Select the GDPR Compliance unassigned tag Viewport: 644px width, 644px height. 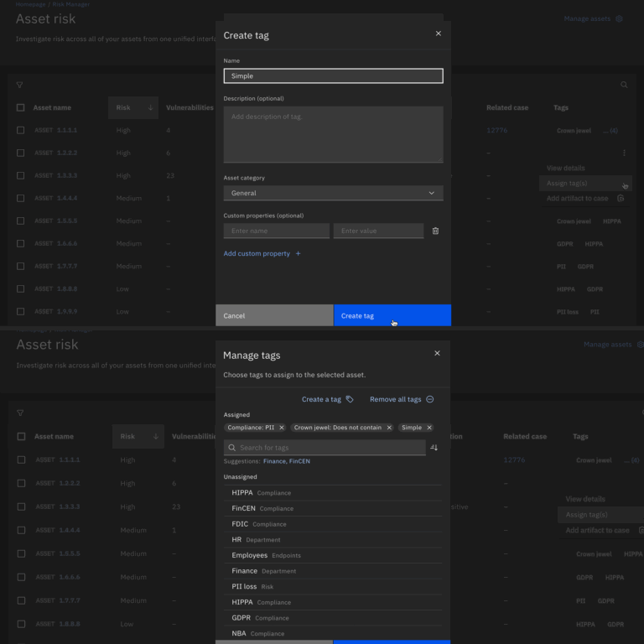(333, 618)
